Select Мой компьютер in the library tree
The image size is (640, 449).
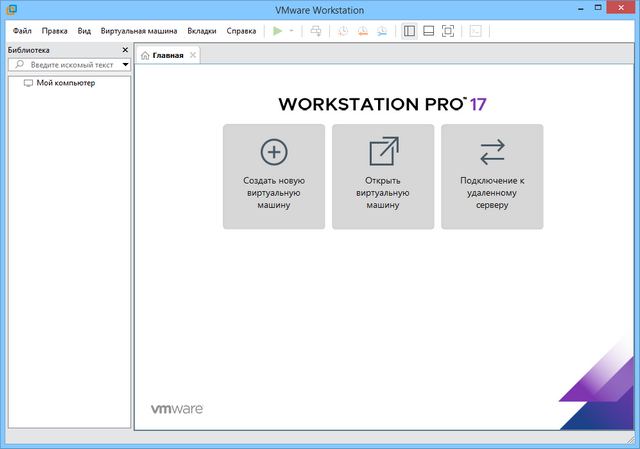[65, 83]
